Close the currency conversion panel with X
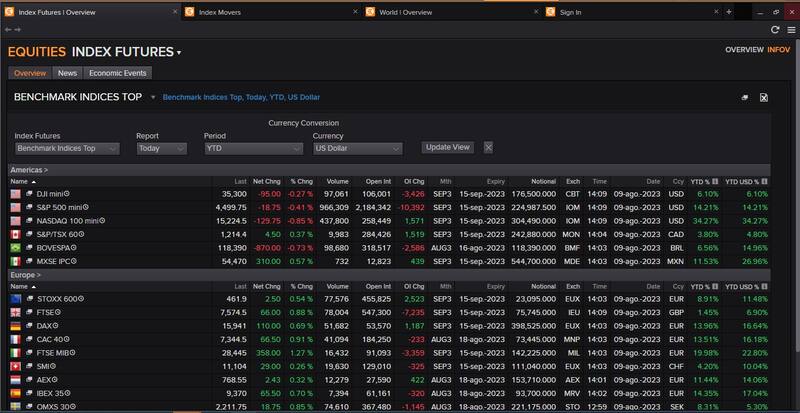Screen dimensions: 800x413 pyautogui.click(x=488, y=147)
